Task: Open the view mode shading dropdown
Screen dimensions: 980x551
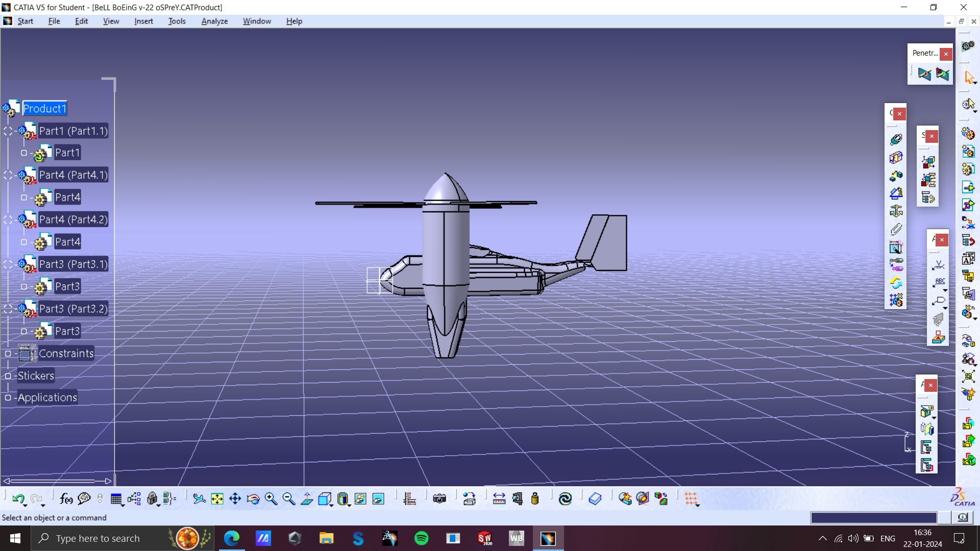Action: click(x=349, y=505)
